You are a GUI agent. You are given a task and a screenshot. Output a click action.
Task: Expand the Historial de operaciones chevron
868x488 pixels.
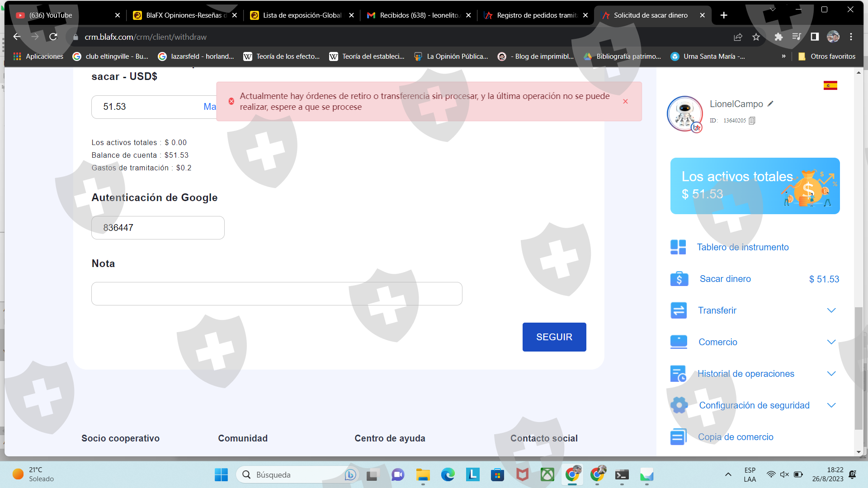(831, 374)
